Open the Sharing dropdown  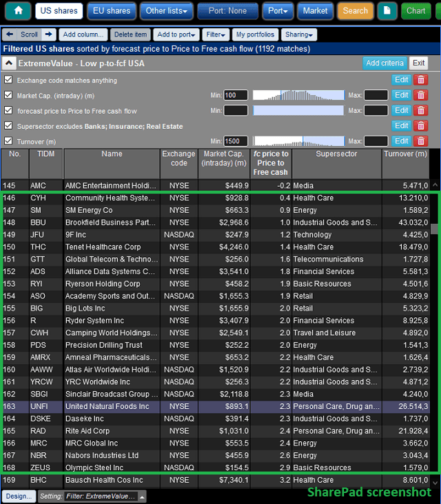[299, 34]
